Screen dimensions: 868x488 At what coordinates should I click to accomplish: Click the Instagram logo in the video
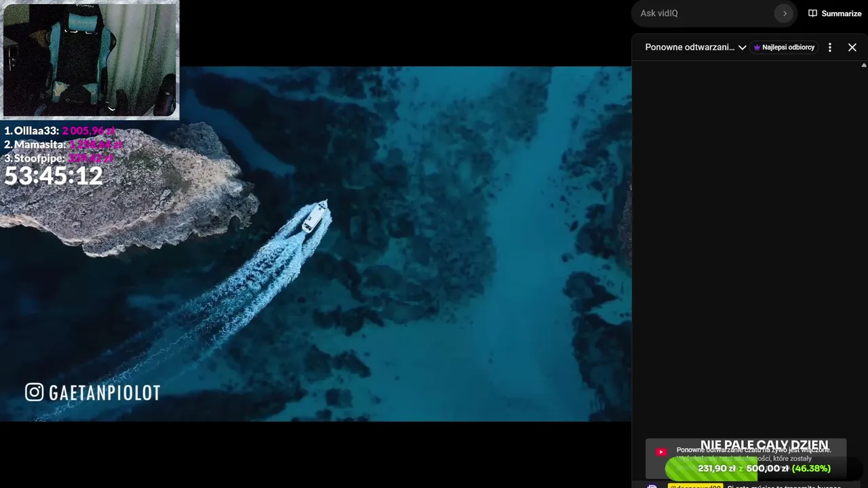click(x=34, y=392)
